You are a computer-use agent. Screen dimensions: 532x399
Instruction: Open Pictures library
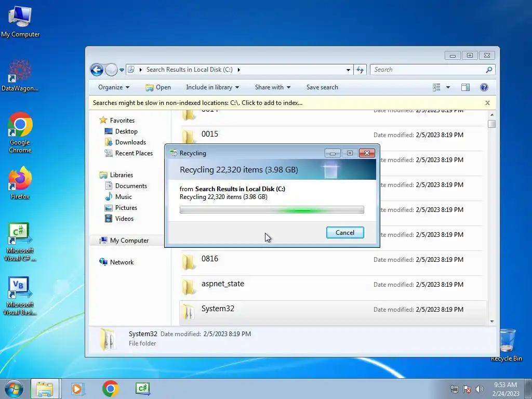tap(121, 208)
